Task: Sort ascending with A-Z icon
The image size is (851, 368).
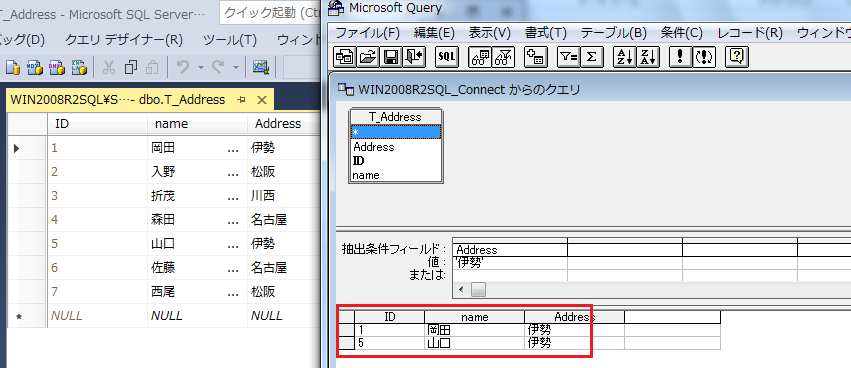Action: coord(625,56)
